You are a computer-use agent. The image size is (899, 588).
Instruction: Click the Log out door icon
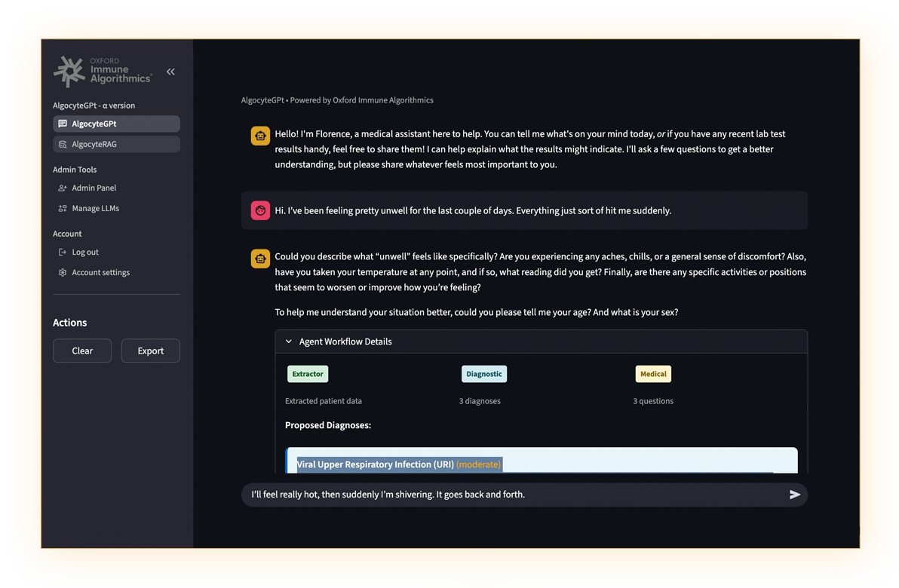point(63,253)
